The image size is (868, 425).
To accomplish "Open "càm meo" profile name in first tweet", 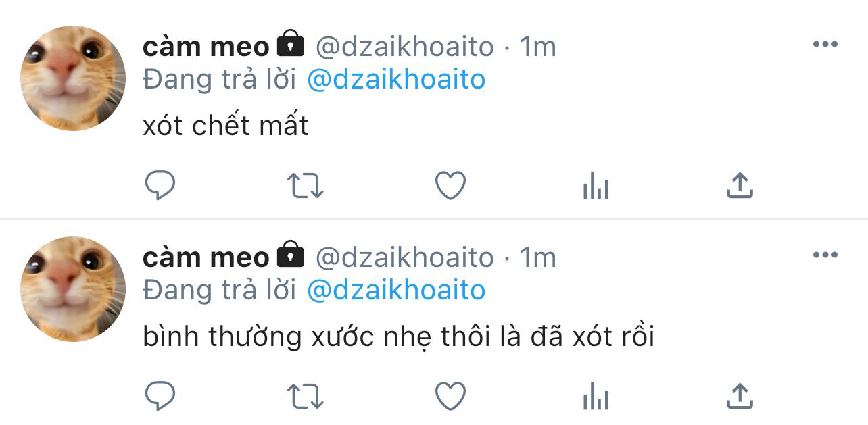I will pyautogui.click(x=206, y=47).
